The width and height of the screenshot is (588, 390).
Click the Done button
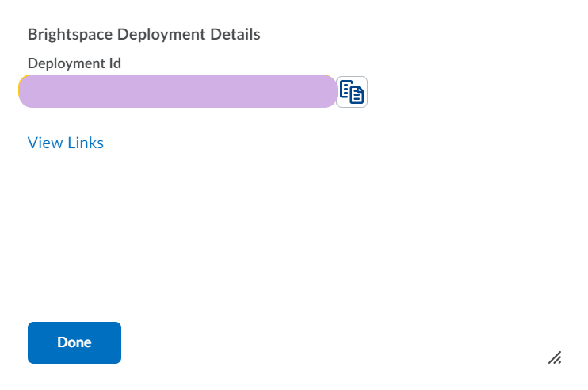[74, 342]
